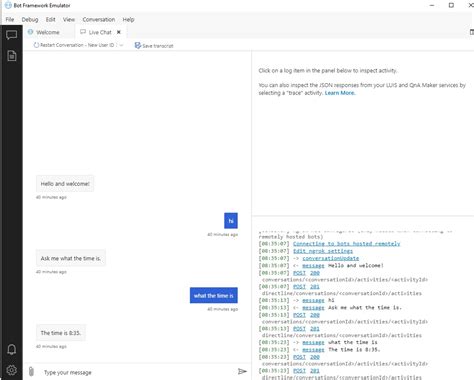Open emulator settings gear icon
474x380 pixels.
click(12, 370)
